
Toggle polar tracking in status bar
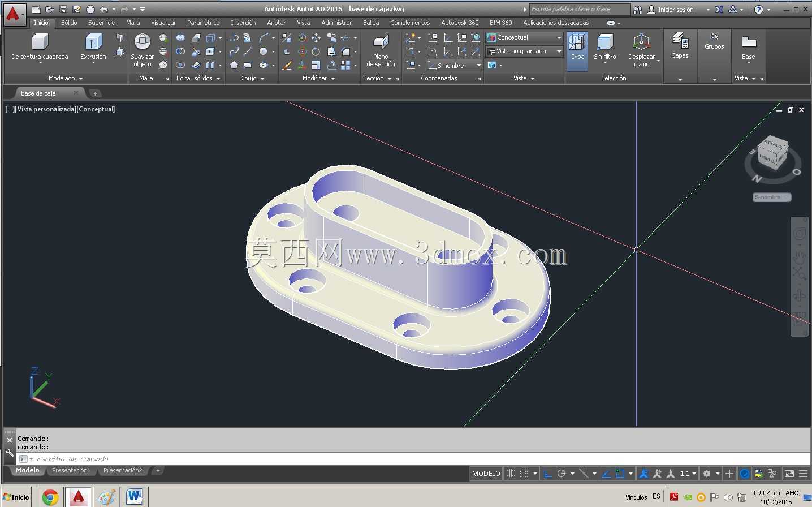click(561, 474)
